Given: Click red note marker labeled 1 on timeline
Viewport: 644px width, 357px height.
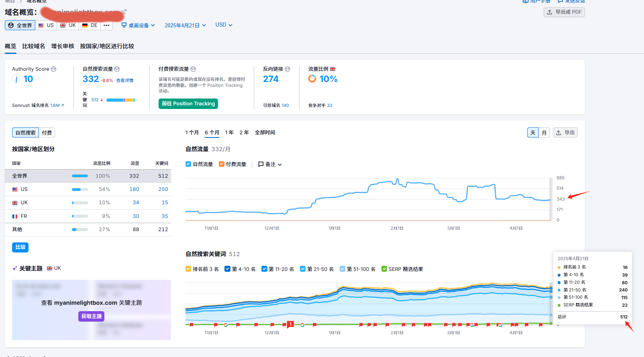Looking at the screenshot, I should point(290,324).
